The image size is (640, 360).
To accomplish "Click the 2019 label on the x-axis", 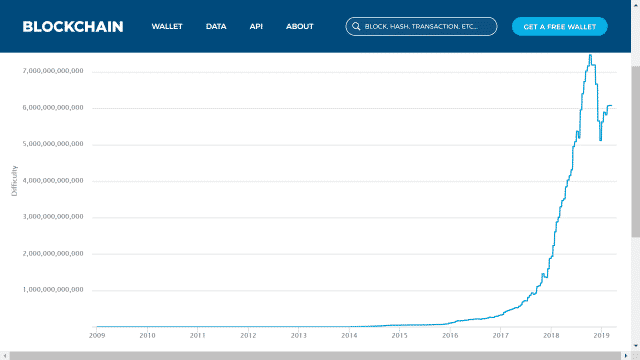I will tap(601, 336).
